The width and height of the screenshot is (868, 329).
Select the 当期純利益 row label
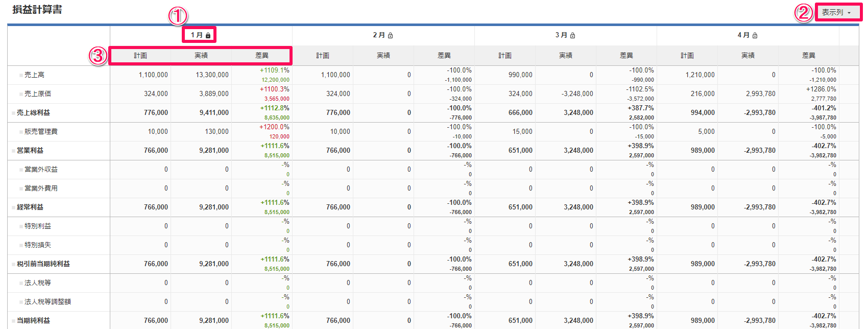click(x=33, y=321)
